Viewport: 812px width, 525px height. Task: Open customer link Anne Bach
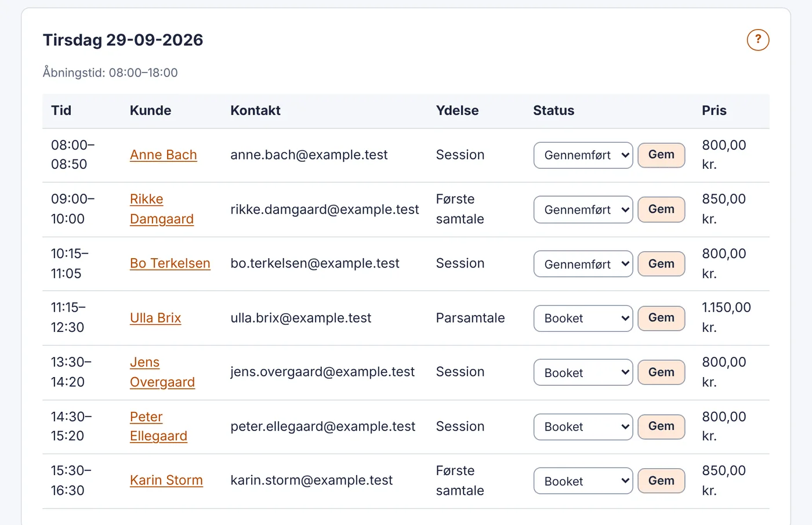pos(164,155)
